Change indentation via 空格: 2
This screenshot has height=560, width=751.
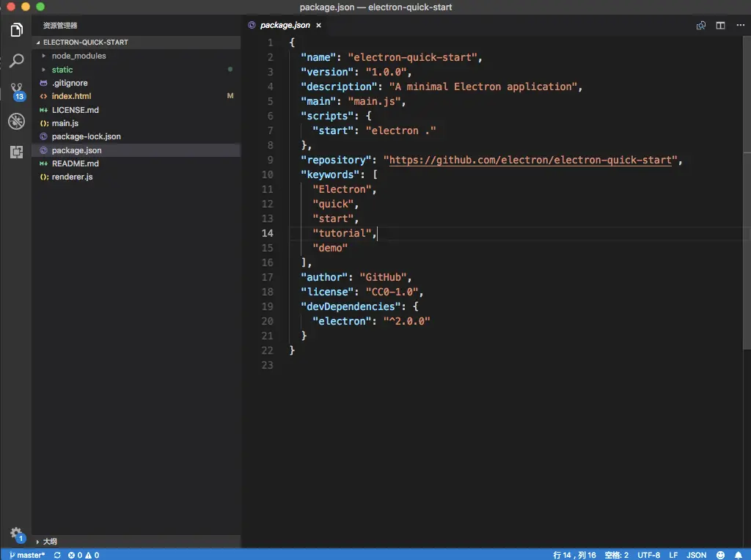pos(616,555)
